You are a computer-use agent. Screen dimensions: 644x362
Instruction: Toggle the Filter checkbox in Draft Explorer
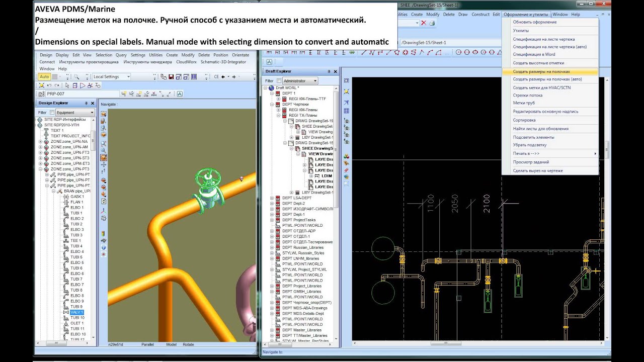(279, 81)
